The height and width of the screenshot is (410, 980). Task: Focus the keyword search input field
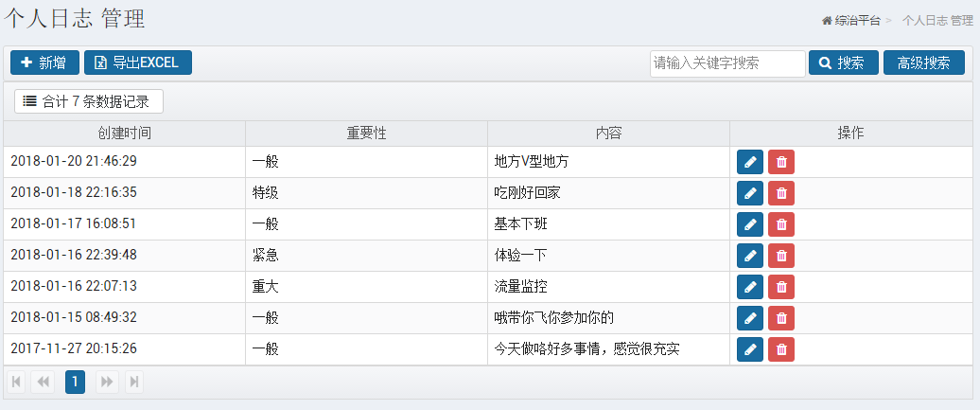[727, 63]
